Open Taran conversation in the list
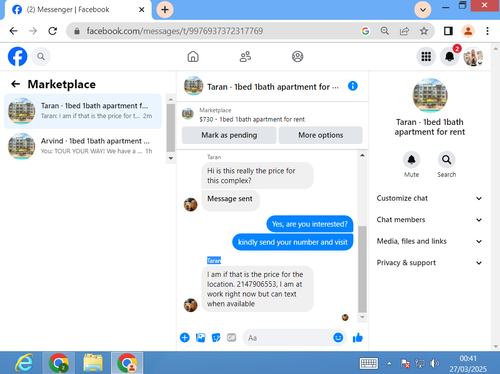 (x=83, y=111)
